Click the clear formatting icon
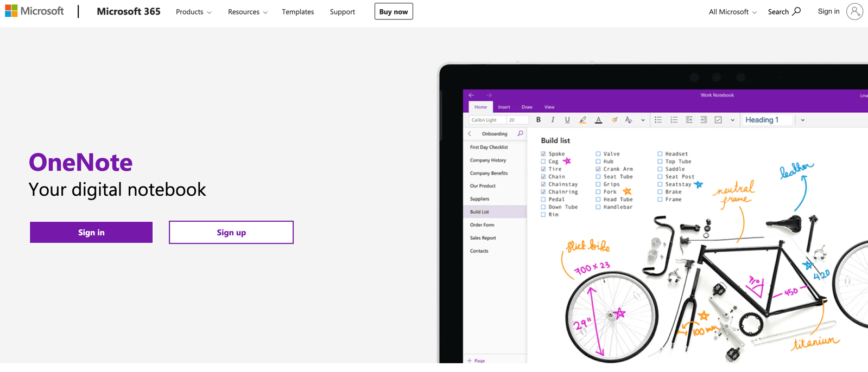 [x=629, y=120]
